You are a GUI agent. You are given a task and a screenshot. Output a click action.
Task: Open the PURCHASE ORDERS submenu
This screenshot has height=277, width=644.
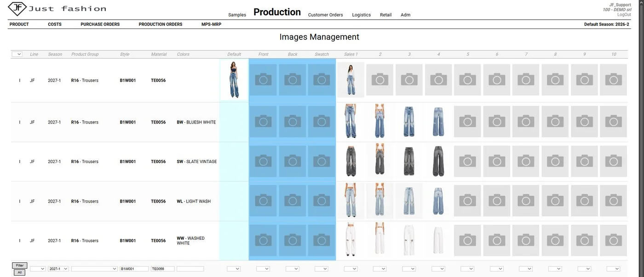100,24
